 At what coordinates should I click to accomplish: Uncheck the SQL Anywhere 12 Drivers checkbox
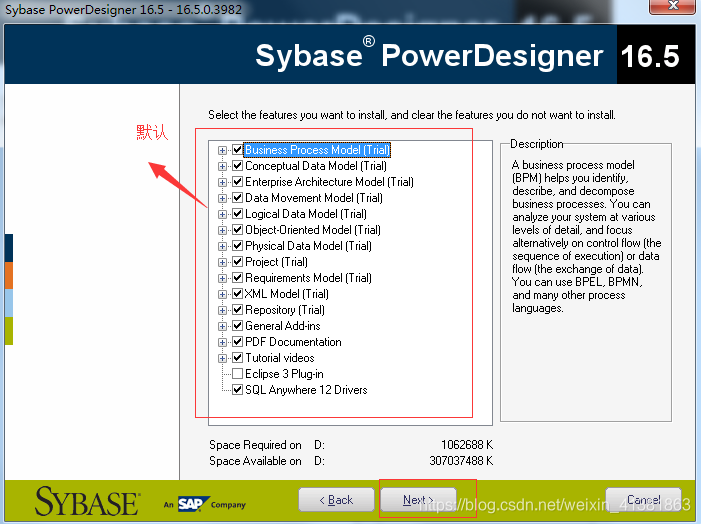pos(237,390)
